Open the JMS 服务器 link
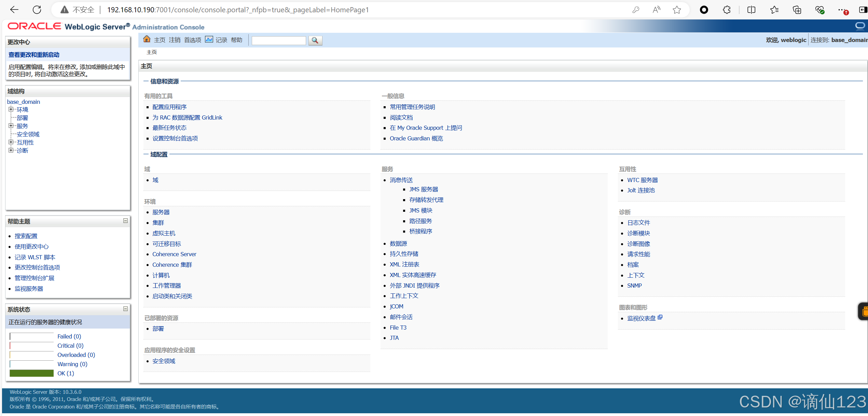 tap(424, 189)
